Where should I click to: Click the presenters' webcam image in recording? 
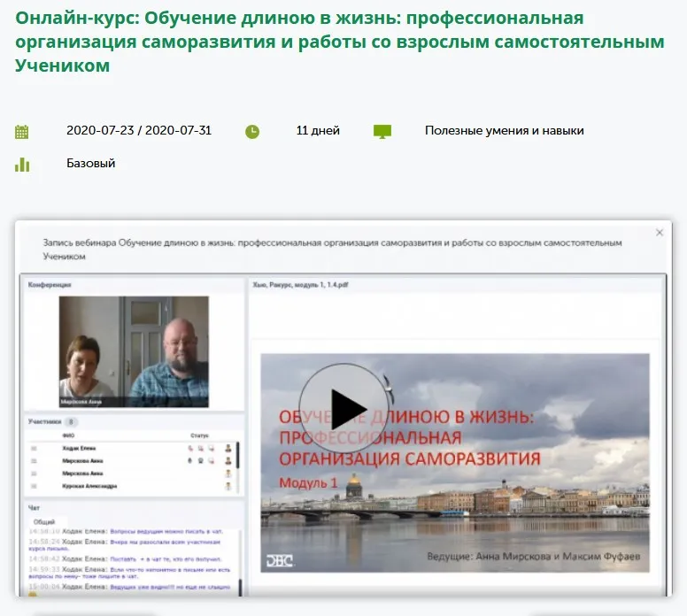(134, 352)
